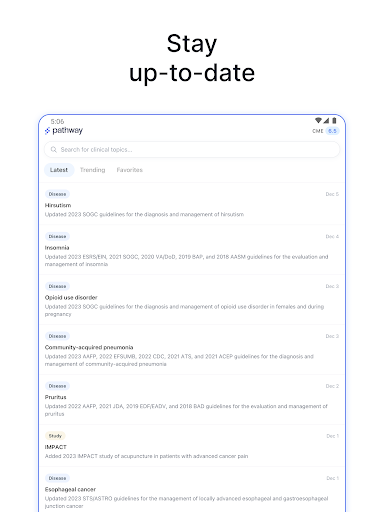Click the Pathway logo icon
The width and height of the screenshot is (384, 512).
[x=47, y=131]
